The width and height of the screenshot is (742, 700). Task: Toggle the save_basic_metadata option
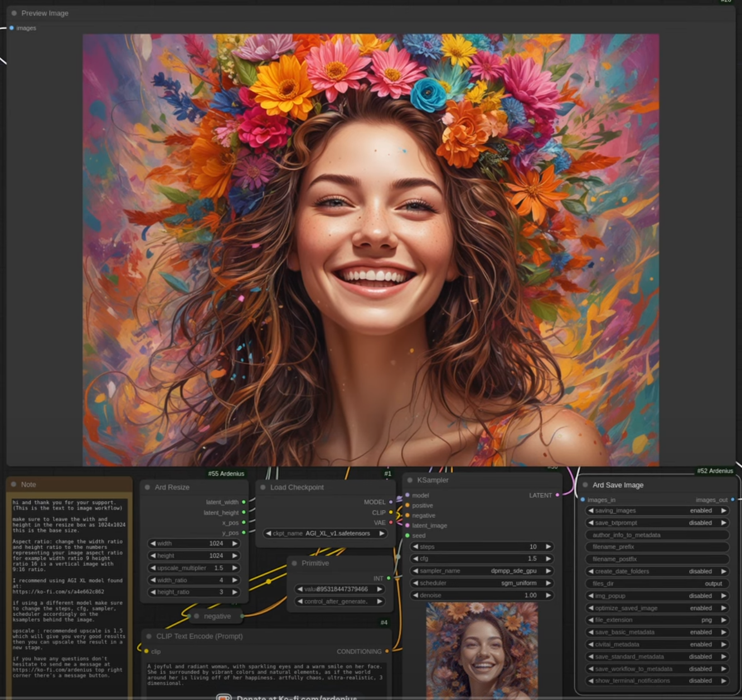pos(657,632)
